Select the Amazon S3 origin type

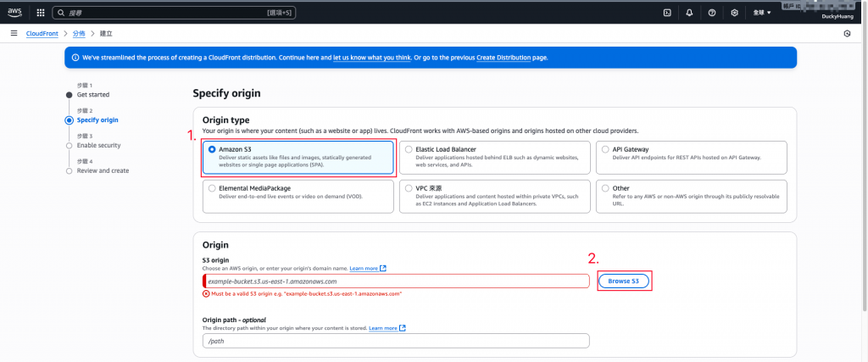click(298, 158)
